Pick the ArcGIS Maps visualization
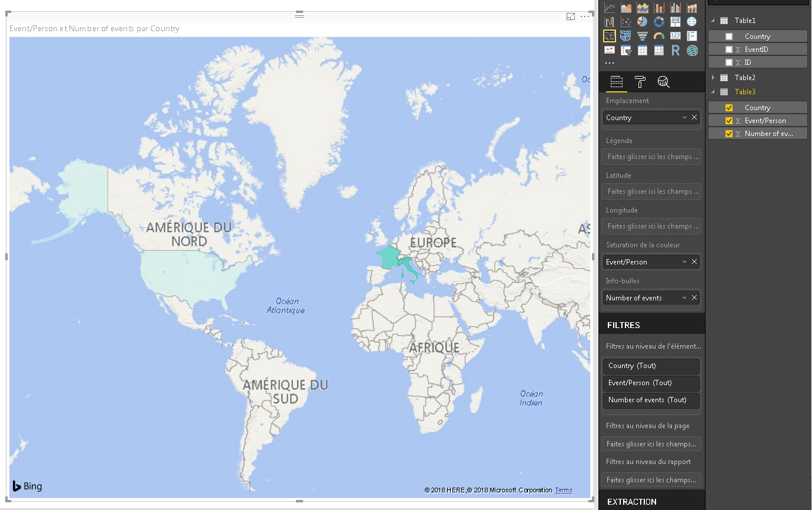This screenshot has height=510, width=812. 692,51
